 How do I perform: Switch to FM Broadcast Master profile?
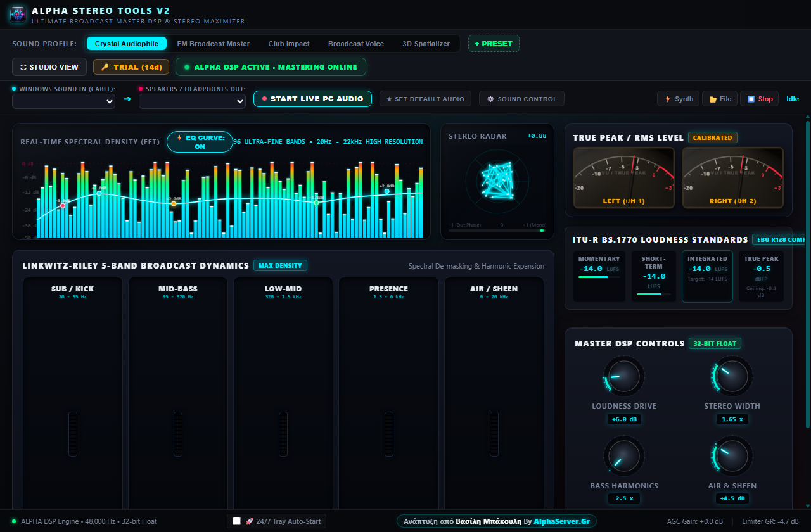[x=214, y=44]
